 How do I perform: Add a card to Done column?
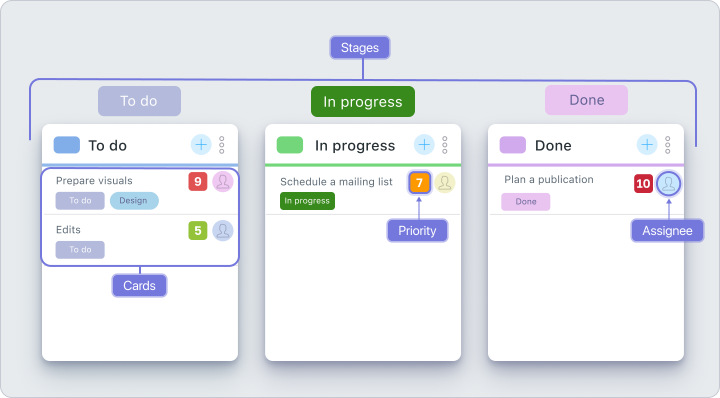[647, 145]
